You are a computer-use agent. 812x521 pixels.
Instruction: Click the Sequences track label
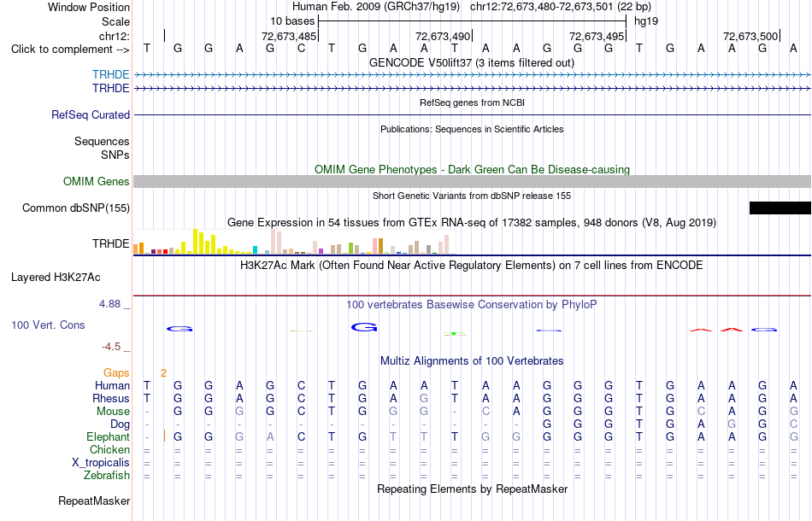[x=102, y=141]
